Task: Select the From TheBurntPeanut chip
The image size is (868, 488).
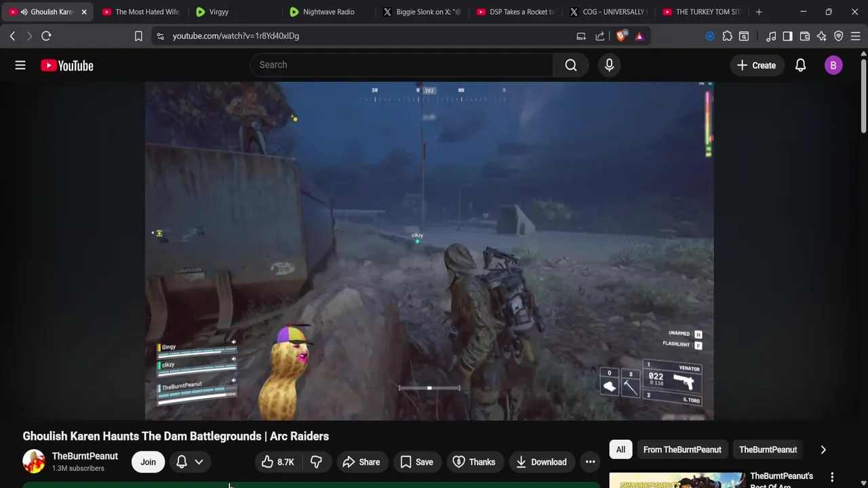Action: click(x=682, y=449)
